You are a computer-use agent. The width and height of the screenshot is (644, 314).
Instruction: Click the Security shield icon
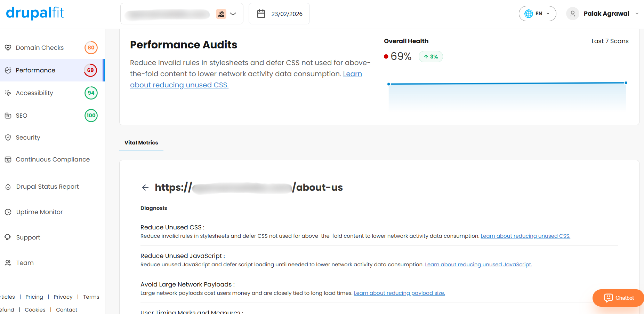[x=8, y=138]
